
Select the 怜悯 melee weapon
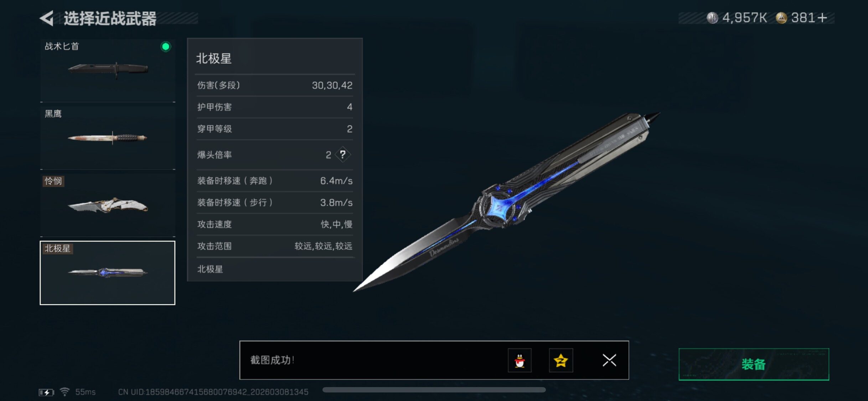[108, 205]
